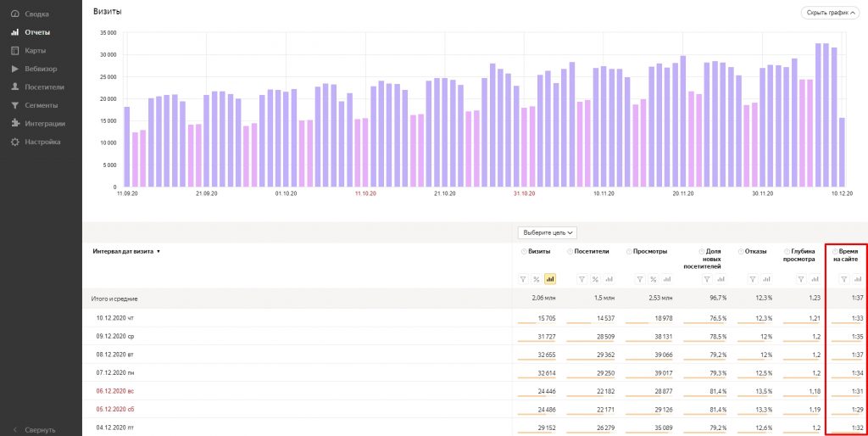Click the Интеграции puzzle icon in sidebar

click(x=15, y=123)
